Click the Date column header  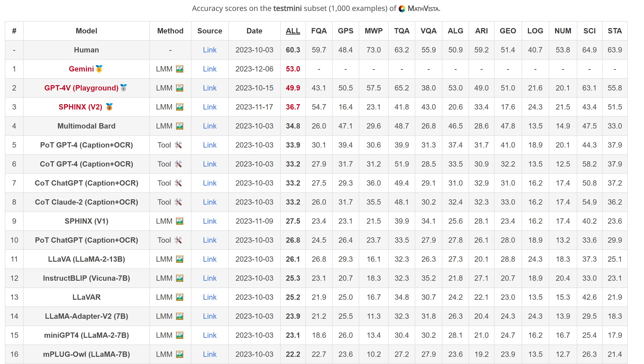tap(254, 31)
